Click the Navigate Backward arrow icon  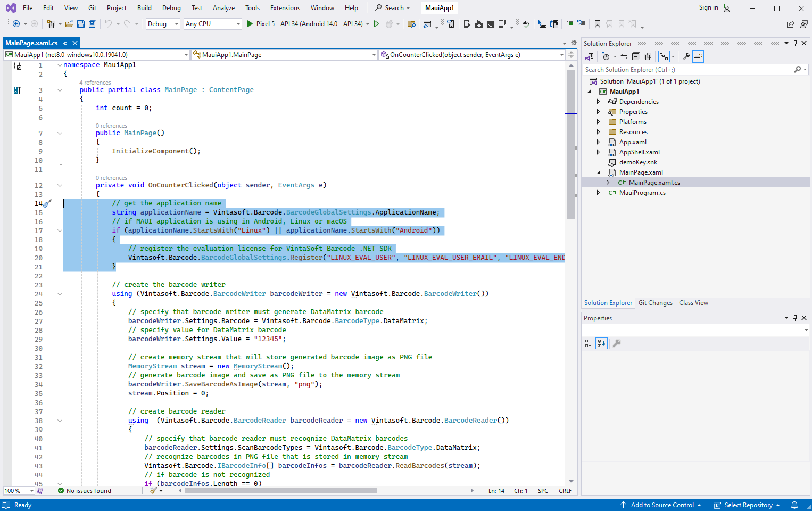point(16,24)
